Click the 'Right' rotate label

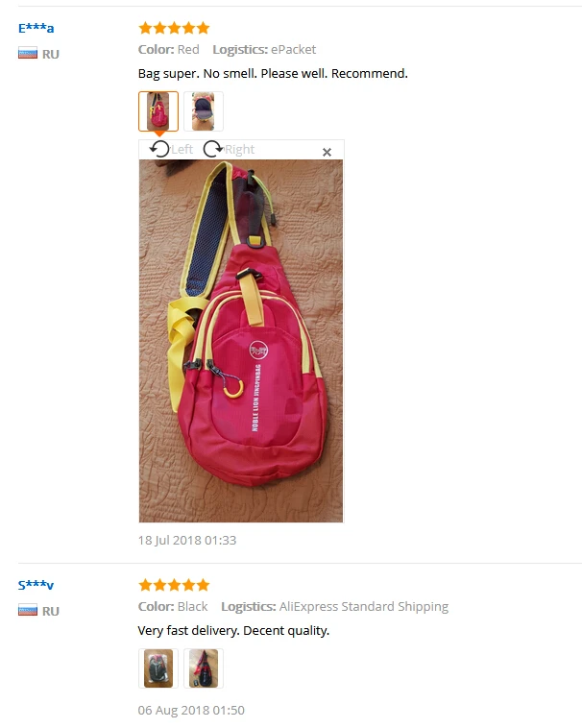239,150
